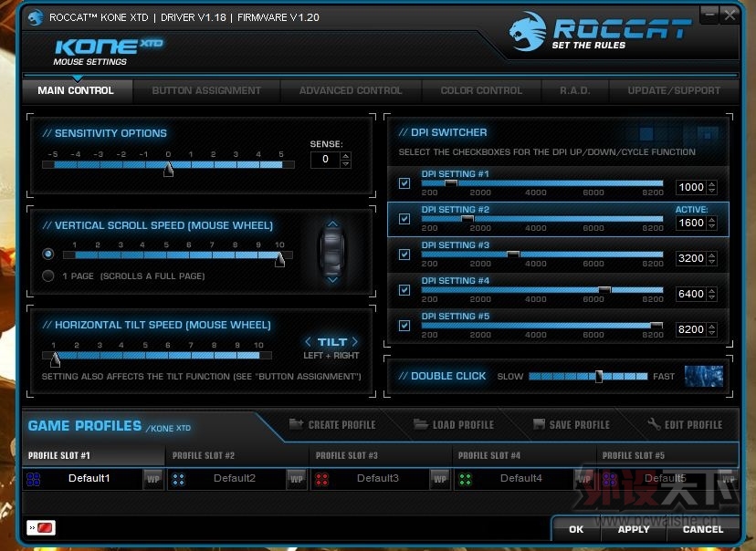This screenshot has width=756, height=551.
Task: Minimize the ROCCAT driver window
Action: (709, 16)
